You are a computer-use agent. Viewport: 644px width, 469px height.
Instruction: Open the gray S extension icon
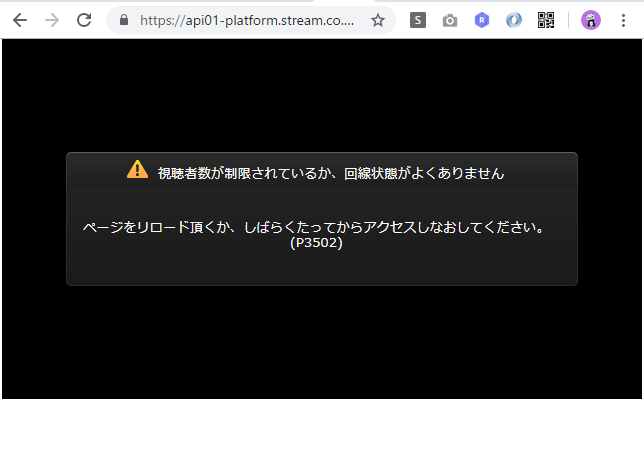click(418, 20)
